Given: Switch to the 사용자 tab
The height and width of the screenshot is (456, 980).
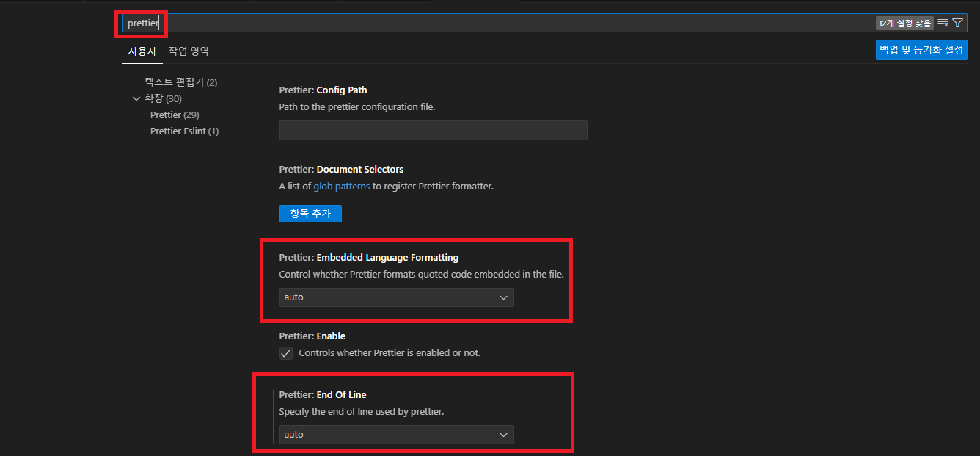Looking at the screenshot, I should tap(142, 51).
